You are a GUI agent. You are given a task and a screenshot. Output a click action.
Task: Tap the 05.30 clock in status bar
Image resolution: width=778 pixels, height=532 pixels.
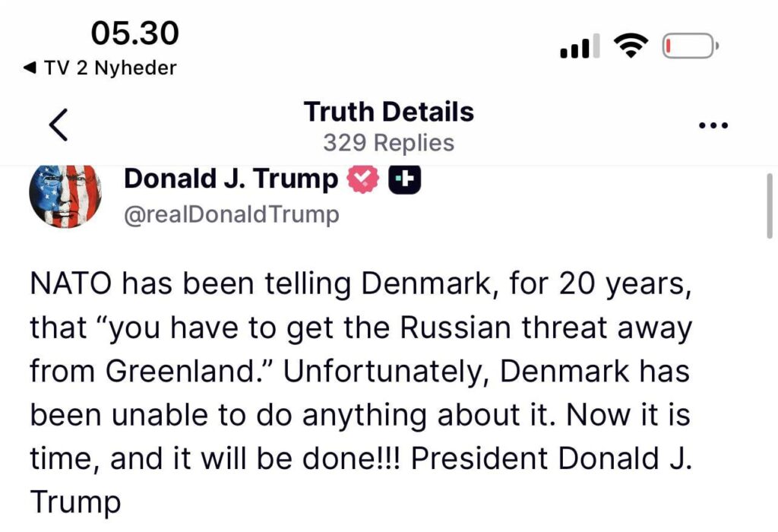(135, 33)
